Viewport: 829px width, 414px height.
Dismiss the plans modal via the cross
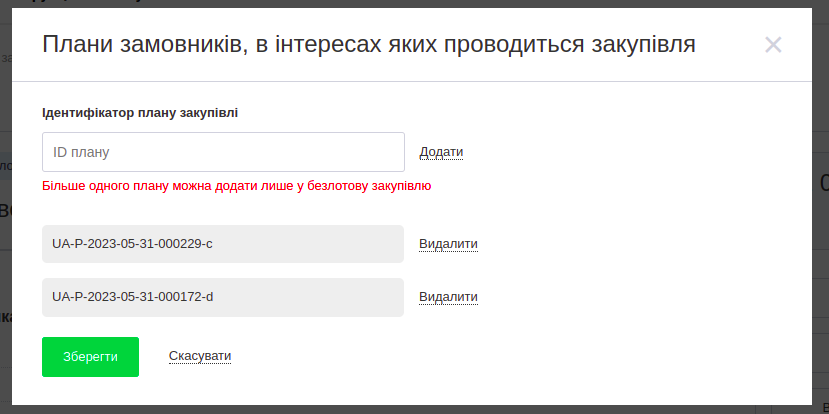tap(773, 44)
